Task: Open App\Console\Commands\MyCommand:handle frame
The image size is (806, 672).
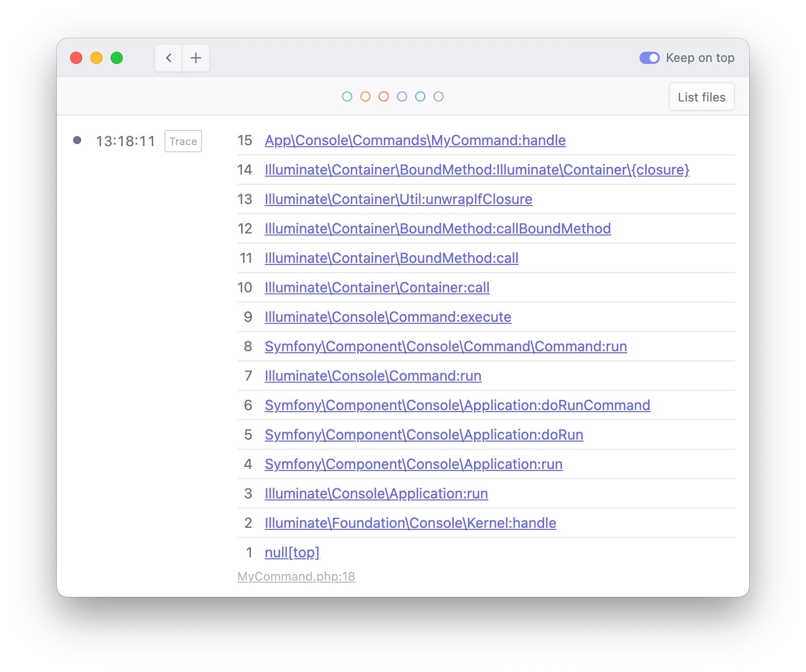Action: tap(415, 140)
